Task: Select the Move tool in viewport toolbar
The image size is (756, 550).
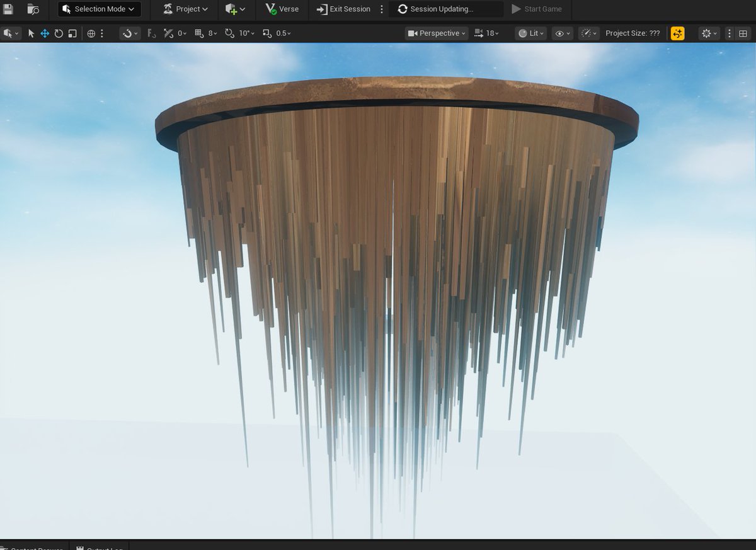Action: [44, 33]
